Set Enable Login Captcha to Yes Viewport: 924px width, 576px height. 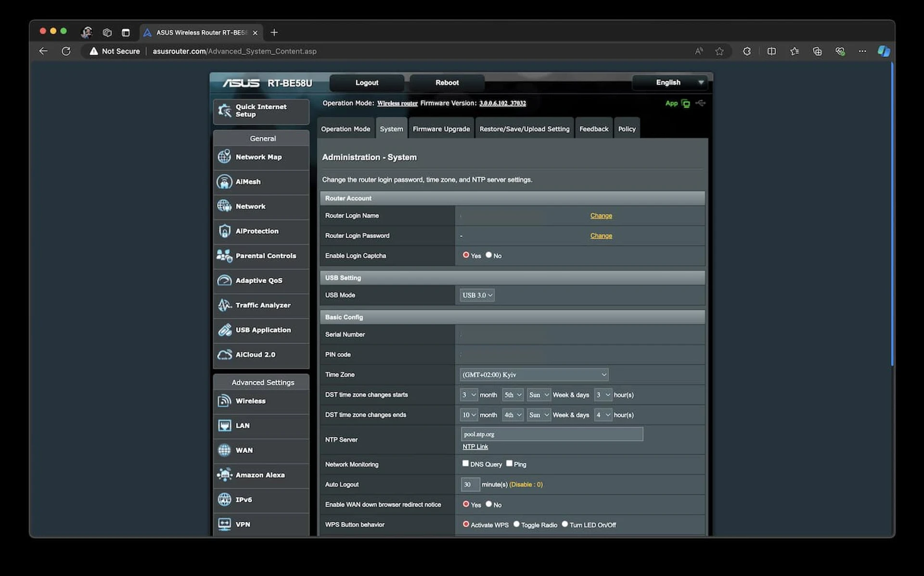tap(466, 255)
